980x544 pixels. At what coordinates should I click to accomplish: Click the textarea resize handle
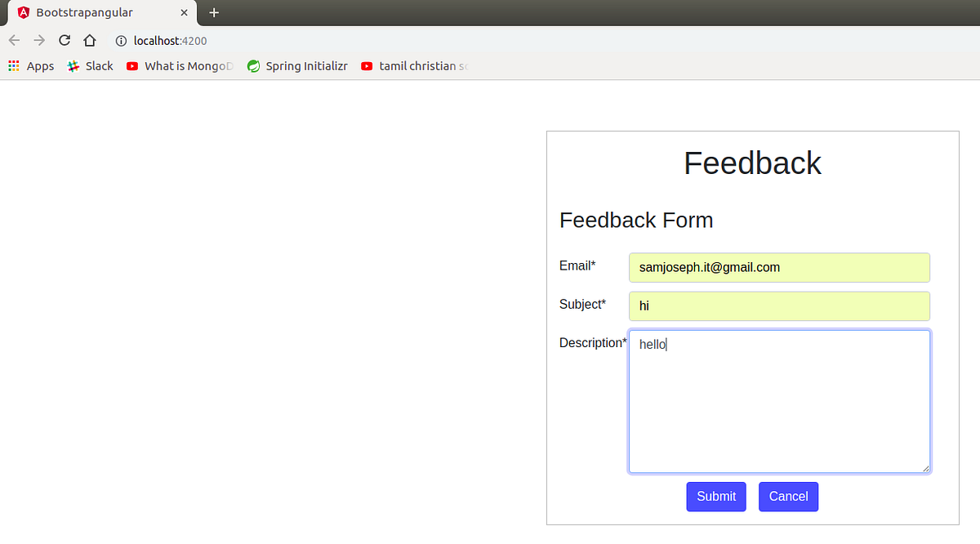point(926,467)
